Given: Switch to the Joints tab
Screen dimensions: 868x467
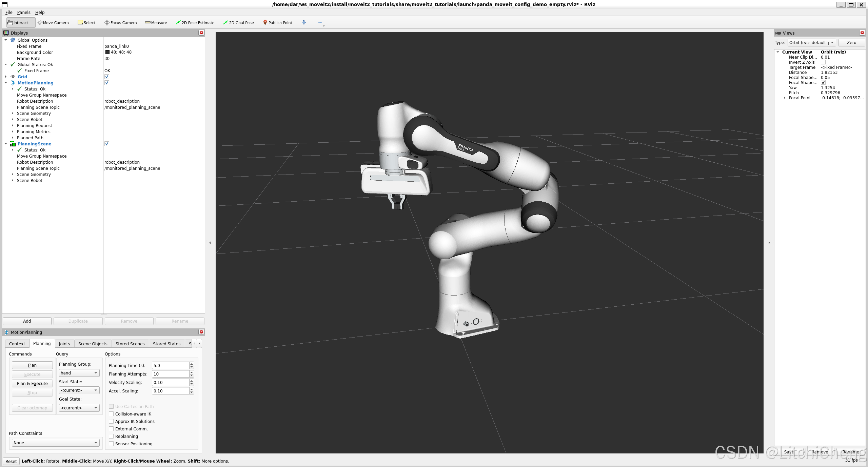Looking at the screenshot, I should pos(64,344).
